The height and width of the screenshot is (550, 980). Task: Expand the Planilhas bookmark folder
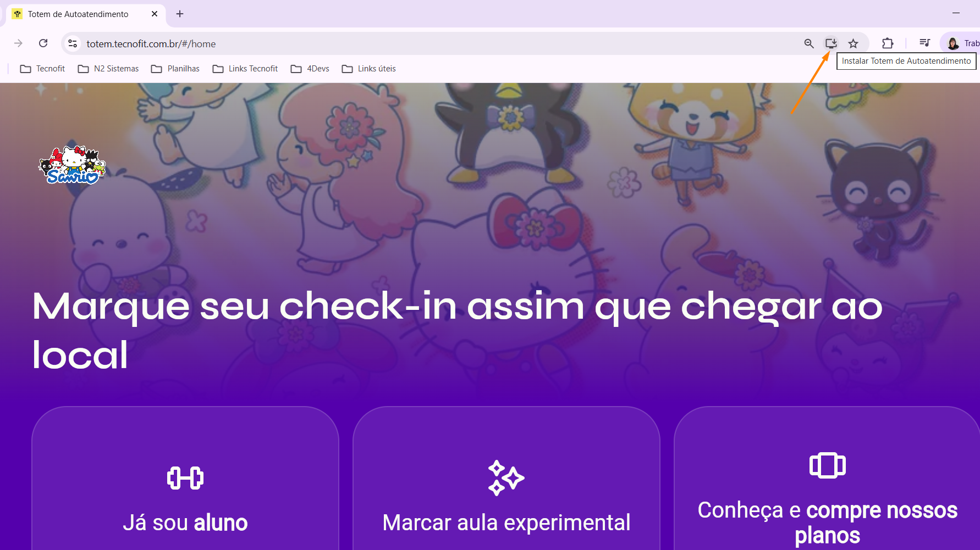pos(175,69)
